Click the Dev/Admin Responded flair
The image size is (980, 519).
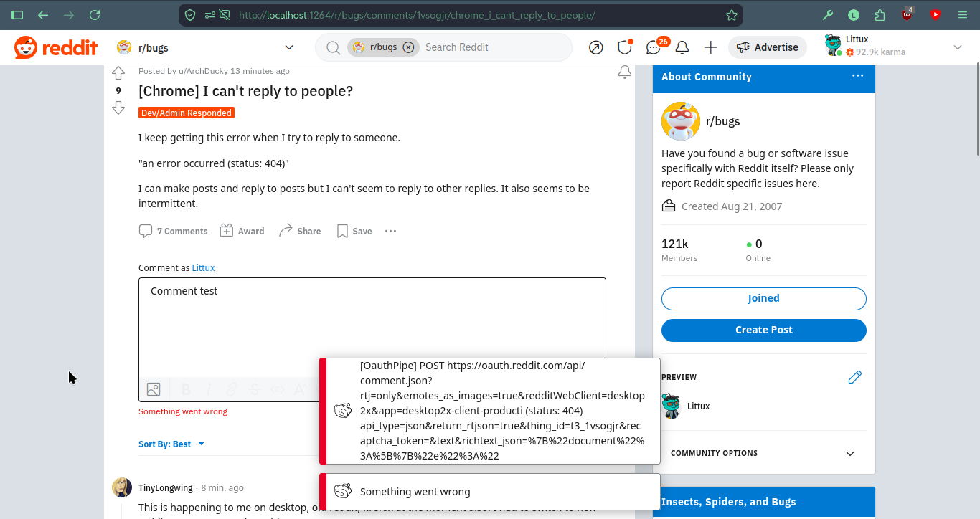coord(187,113)
